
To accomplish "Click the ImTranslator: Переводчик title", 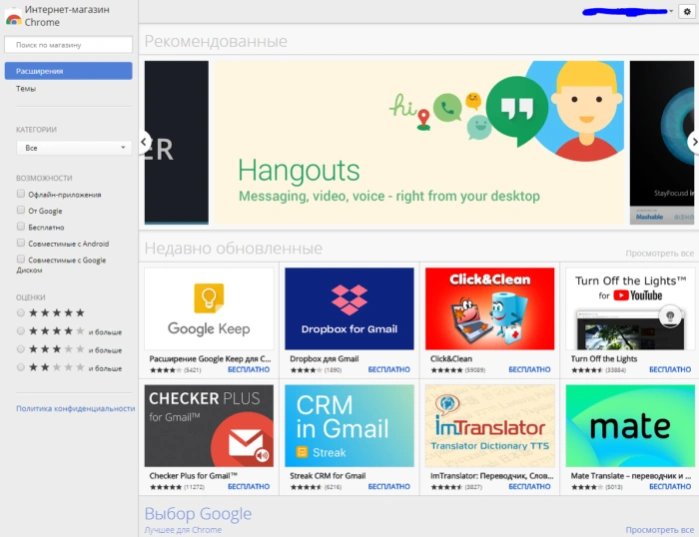I will point(492,476).
